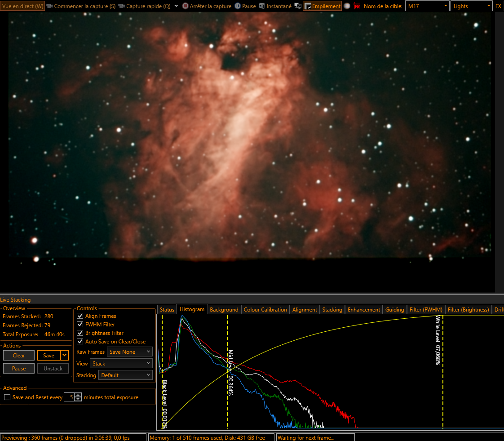Click the Waiting for next frame status

click(305, 437)
